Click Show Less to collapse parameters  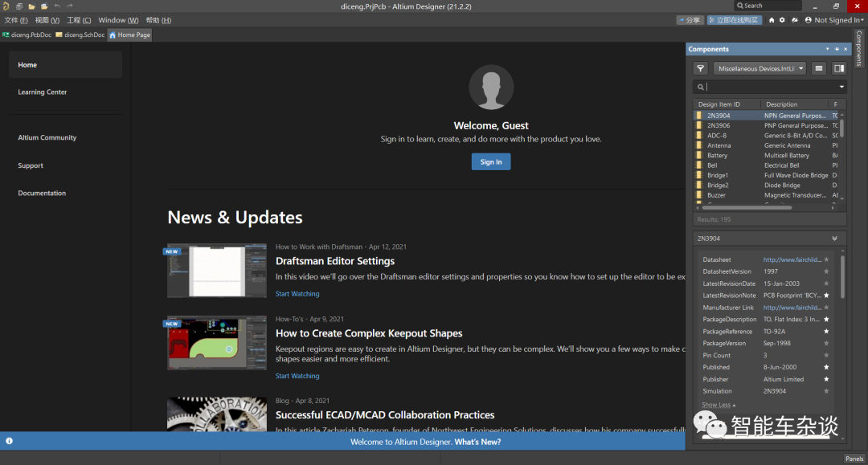tap(719, 405)
